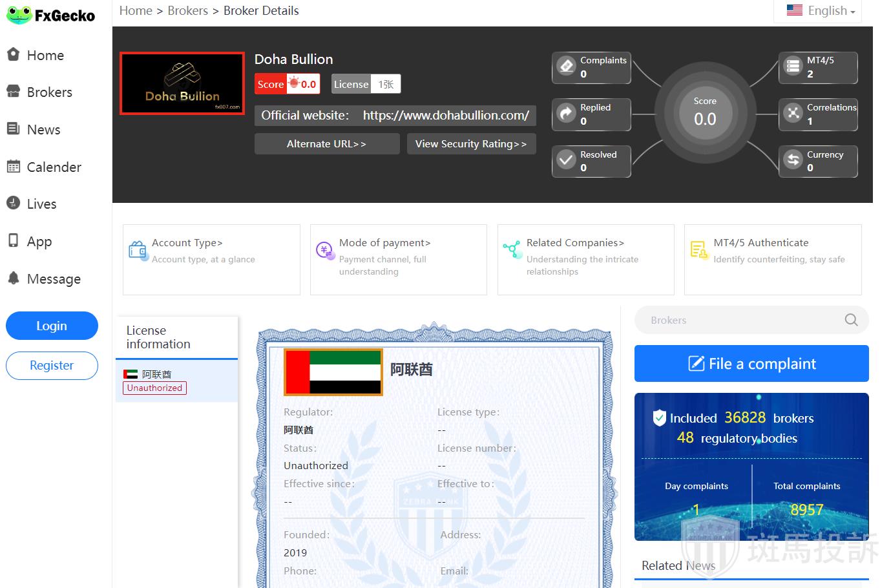The height and width of the screenshot is (588, 891).
Task: Click the Complaints eraser icon
Action: click(567, 66)
